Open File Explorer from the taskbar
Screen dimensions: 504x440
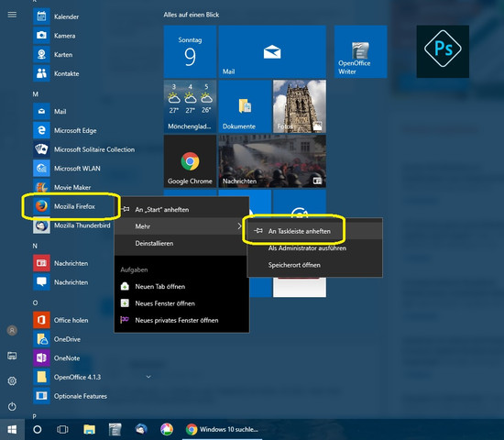tap(90, 429)
